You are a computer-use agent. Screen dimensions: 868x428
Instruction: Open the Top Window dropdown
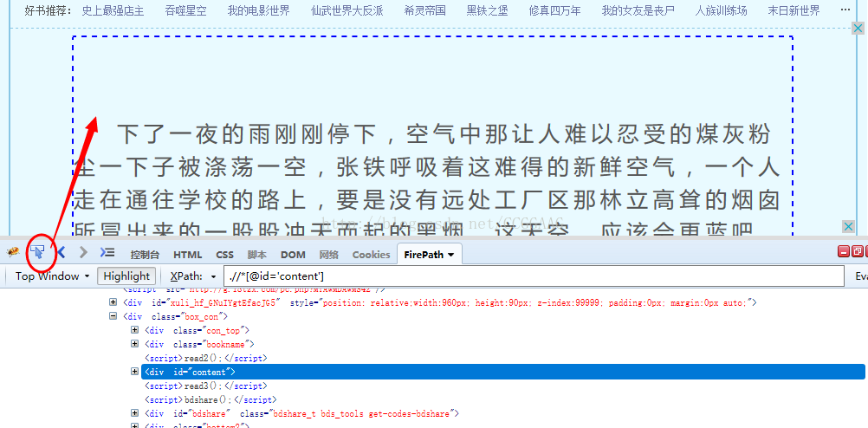tap(53, 276)
